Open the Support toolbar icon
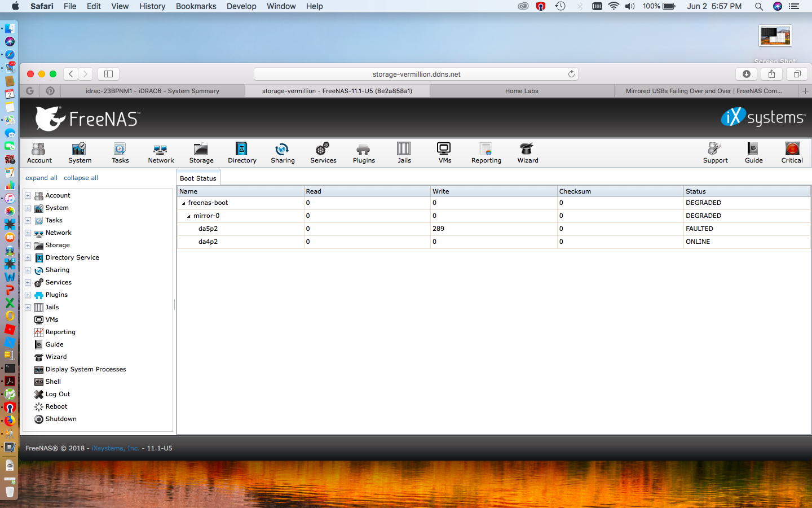 (715, 153)
